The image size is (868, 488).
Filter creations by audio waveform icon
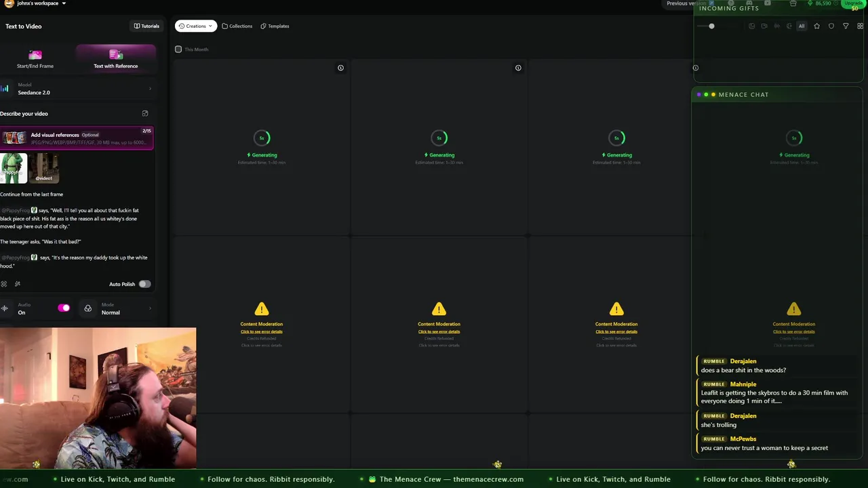coord(776,26)
